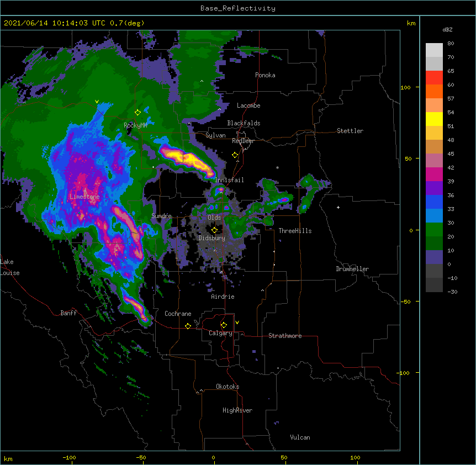Pick the purple 36-39 dBZ legend swatch
Screen dimensions: 476x465
click(x=434, y=188)
